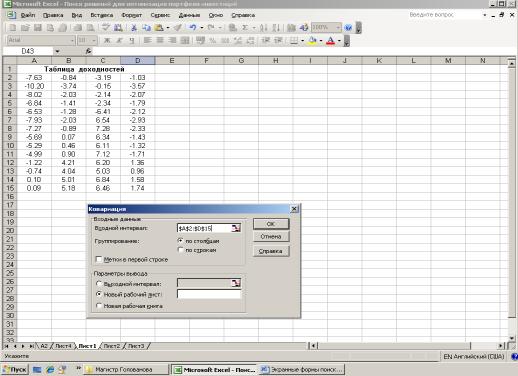518x376 pixels.
Task: Open the Name Box dropdown arrow
Action: 57,51
